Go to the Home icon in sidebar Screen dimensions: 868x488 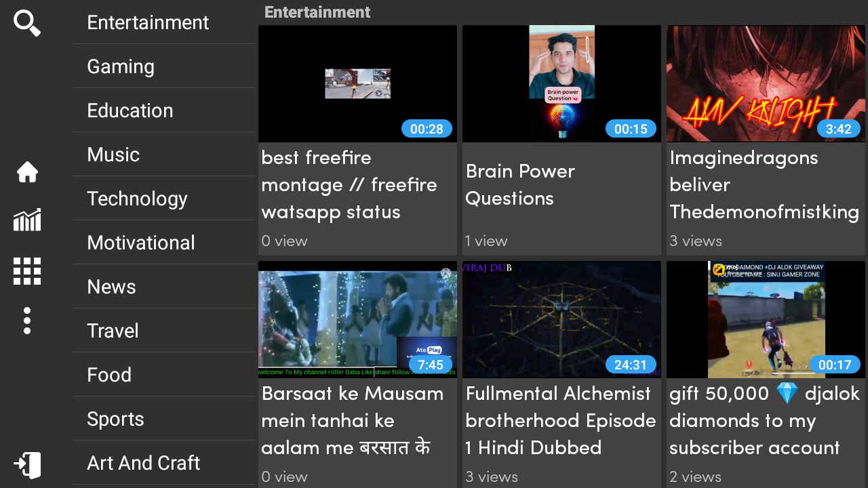click(x=27, y=172)
